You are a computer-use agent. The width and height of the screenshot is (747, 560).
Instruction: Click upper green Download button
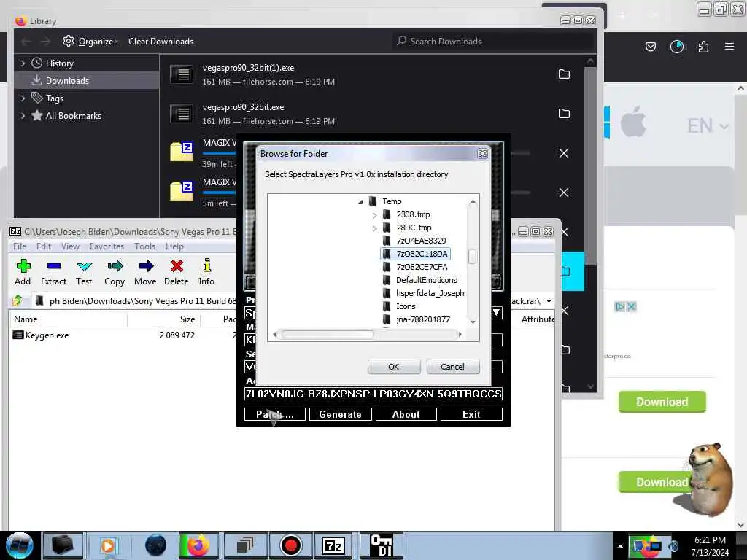(662, 402)
